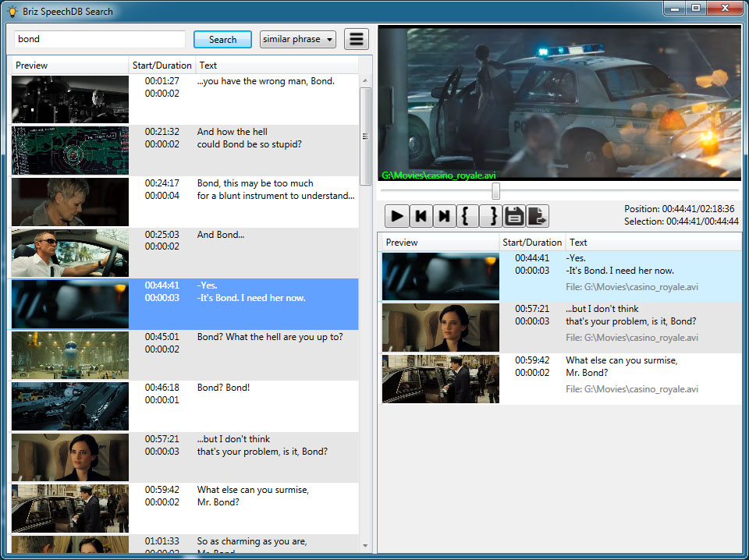The height and width of the screenshot is (560, 749).
Task: Click the video preview frame
Action: click(x=559, y=103)
